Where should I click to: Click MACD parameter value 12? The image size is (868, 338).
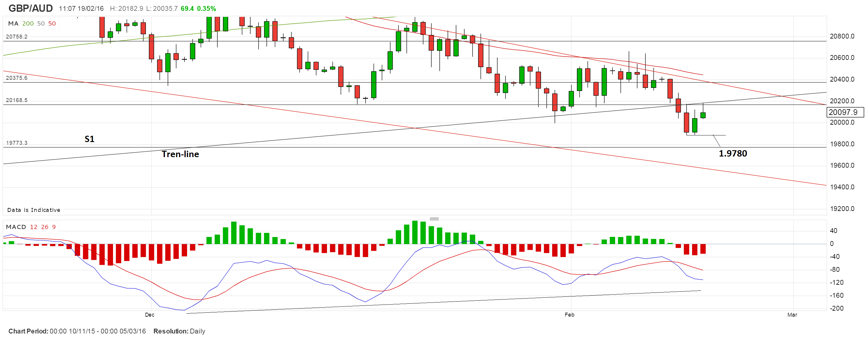pyautogui.click(x=34, y=227)
